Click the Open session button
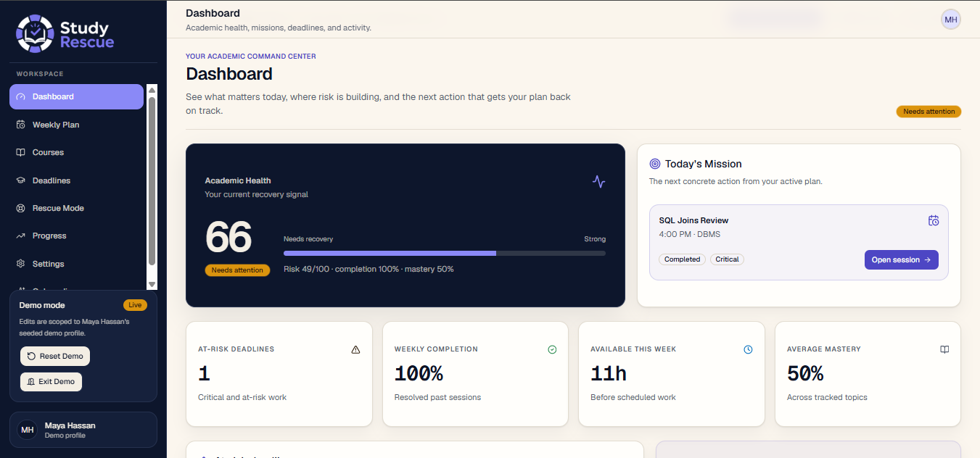The width and height of the screenshot is (980, 458). [x=901, y=259]
